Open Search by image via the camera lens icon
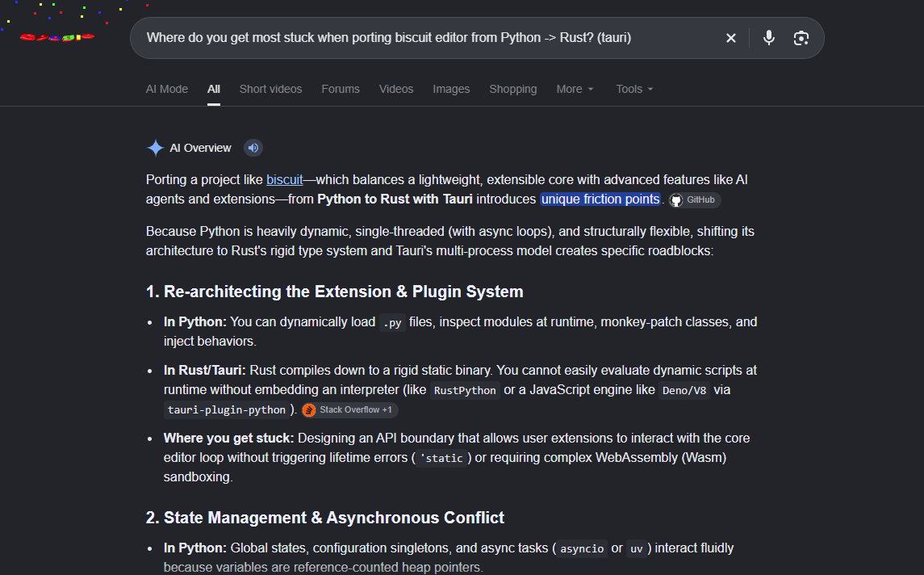924x575 pixels. [x=801, y=38]
